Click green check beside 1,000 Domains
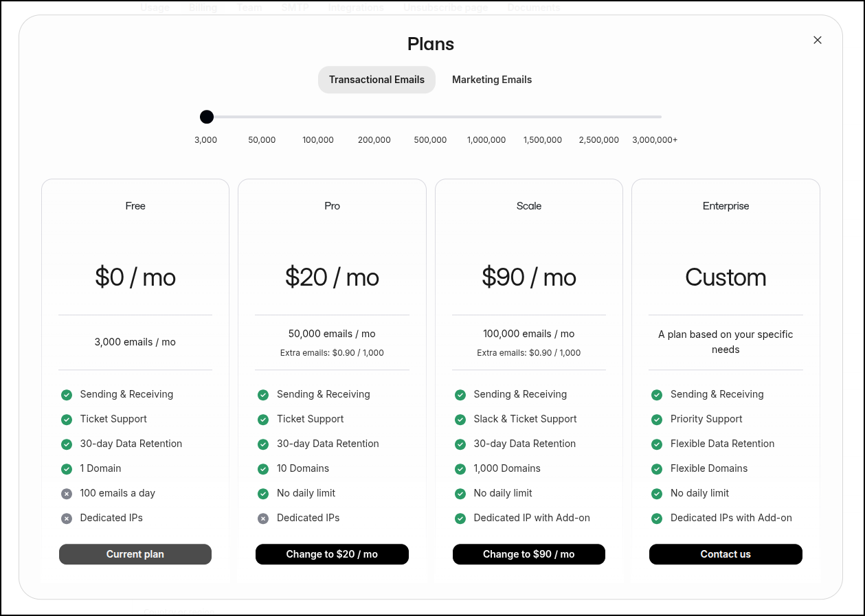This screenshot has height=616, width=865. 460,469
